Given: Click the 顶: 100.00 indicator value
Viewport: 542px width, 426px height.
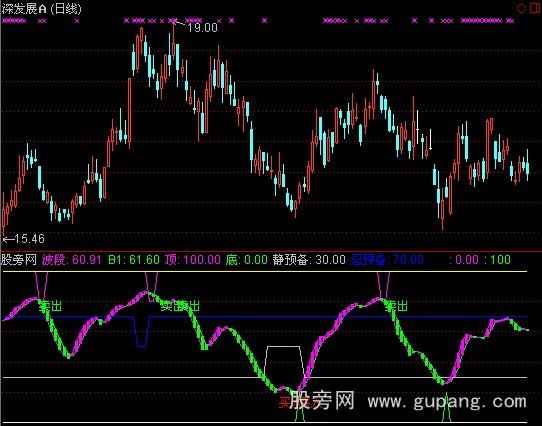Looking at the screenshot, I should 193,259.
